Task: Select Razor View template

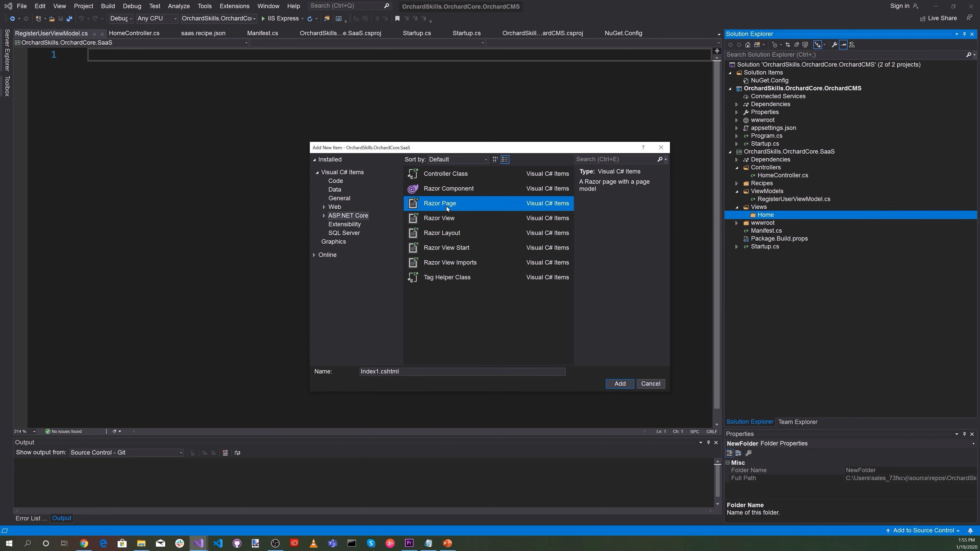Action: (x=488, y=218)
